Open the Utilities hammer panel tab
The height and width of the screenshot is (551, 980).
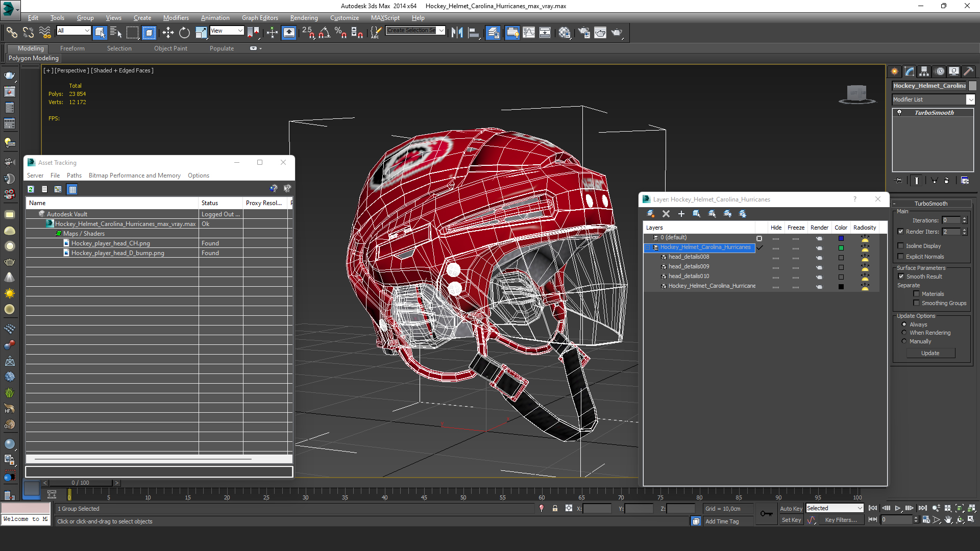pyautogui.click(x=968, y=71)
